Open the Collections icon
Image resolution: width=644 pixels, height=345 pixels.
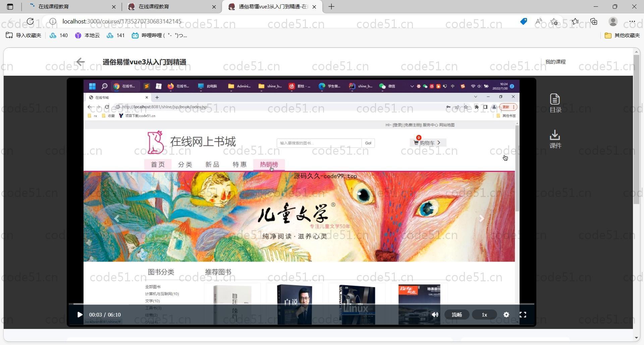coord(594,21)
